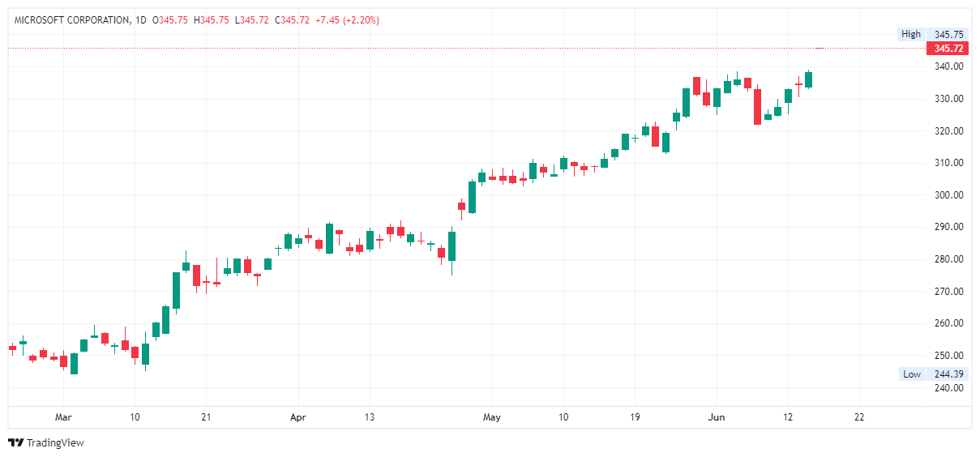The width and height of the screenshot is (980, 457).
Task: Select the May label on the time axis
Action: 491,417
